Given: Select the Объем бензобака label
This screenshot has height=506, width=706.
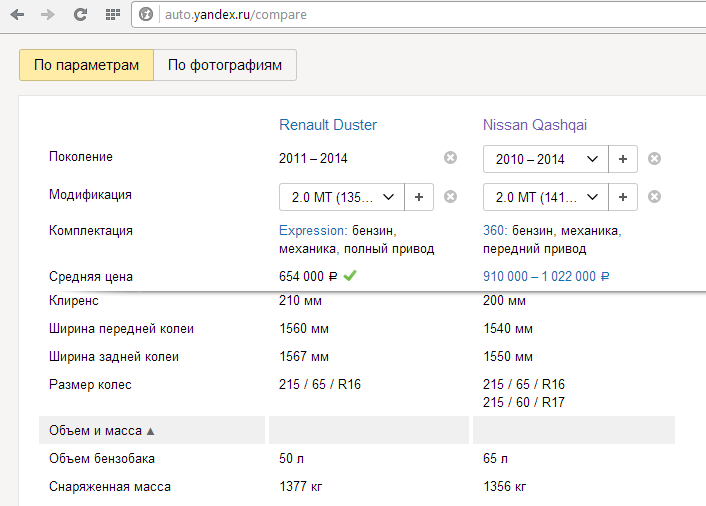Looking at the screenshot, I should (102, 458).
